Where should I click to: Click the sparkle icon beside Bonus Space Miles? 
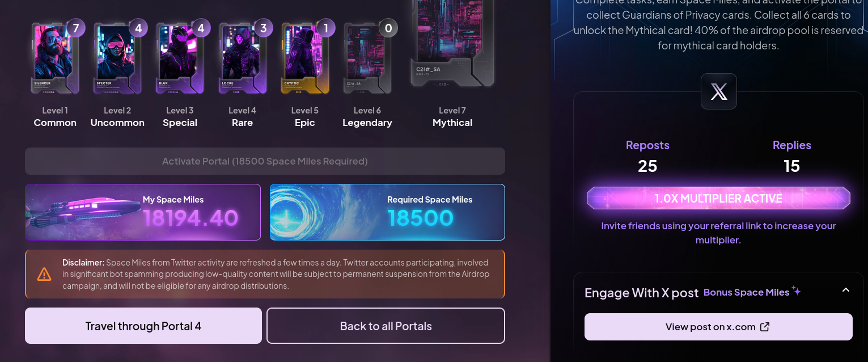(797, 291)
